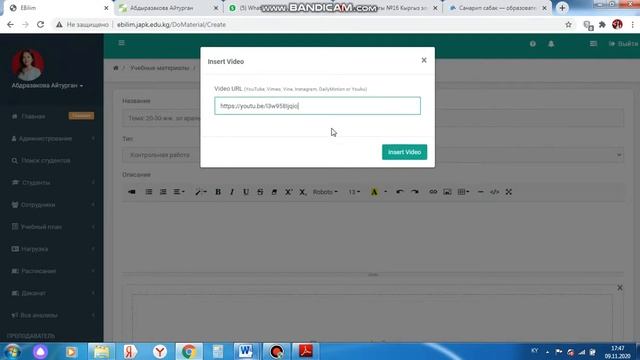Toggle code view in editor toolbar
Viewport: 640px width, 360px height.
click(x=494, y=192)
